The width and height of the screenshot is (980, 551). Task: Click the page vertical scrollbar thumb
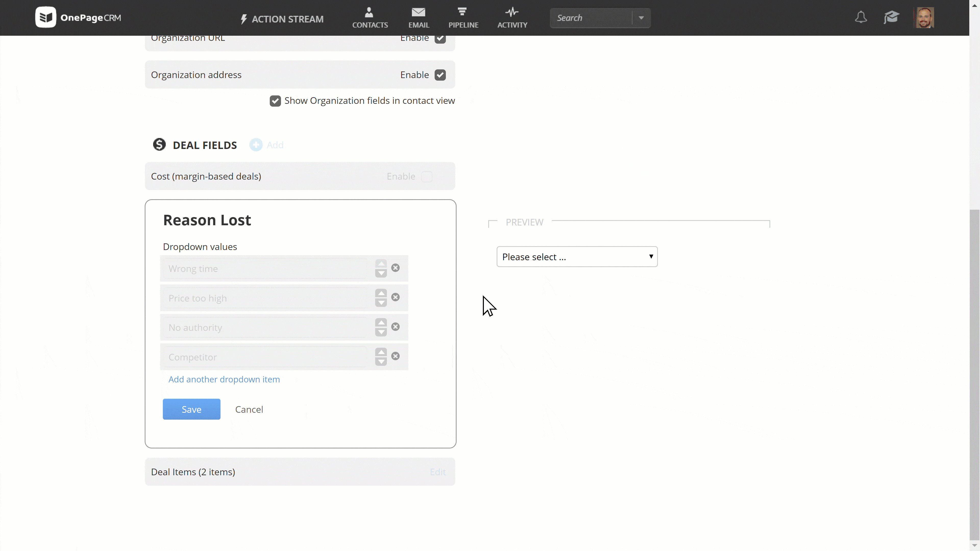[x=974, y=374]
